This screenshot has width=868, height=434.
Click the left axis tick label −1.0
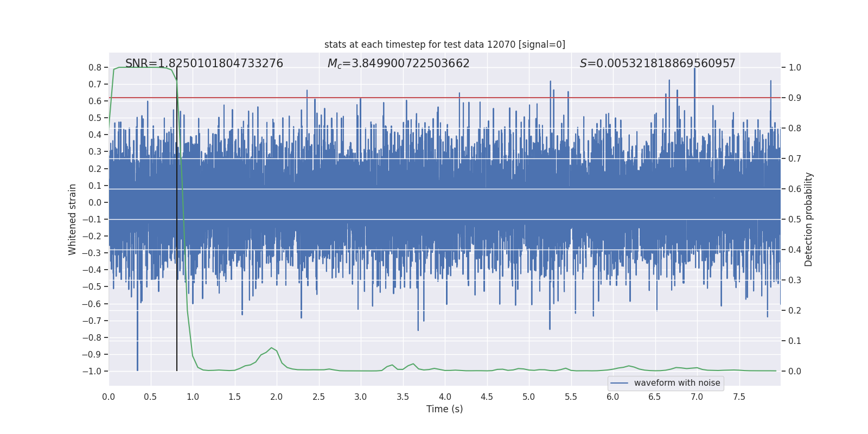pos(92,371)
